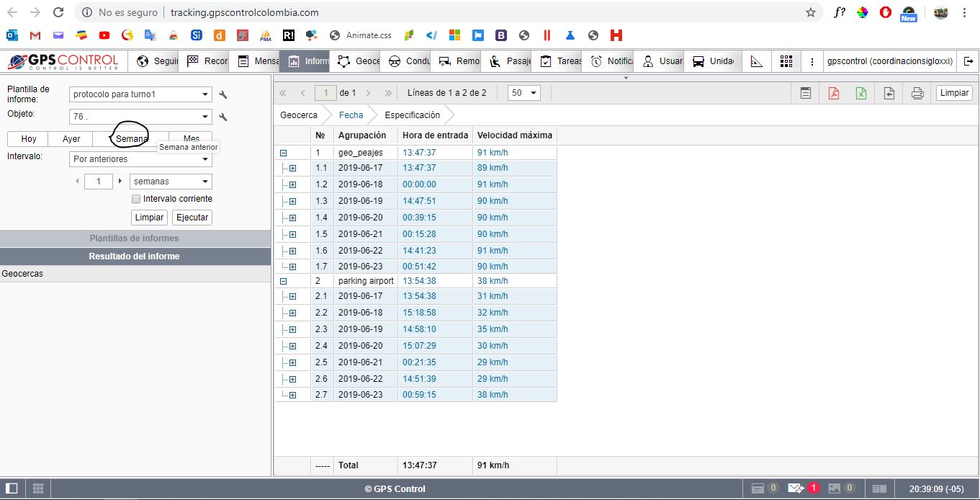Viewport: 980px width, 500px height.
Task: Click the print report icon
Action: tap(917, 93)
